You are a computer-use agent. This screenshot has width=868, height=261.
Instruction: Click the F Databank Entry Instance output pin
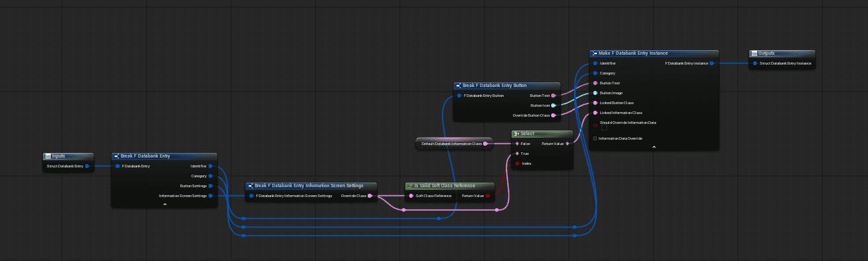tap(712, 63)
